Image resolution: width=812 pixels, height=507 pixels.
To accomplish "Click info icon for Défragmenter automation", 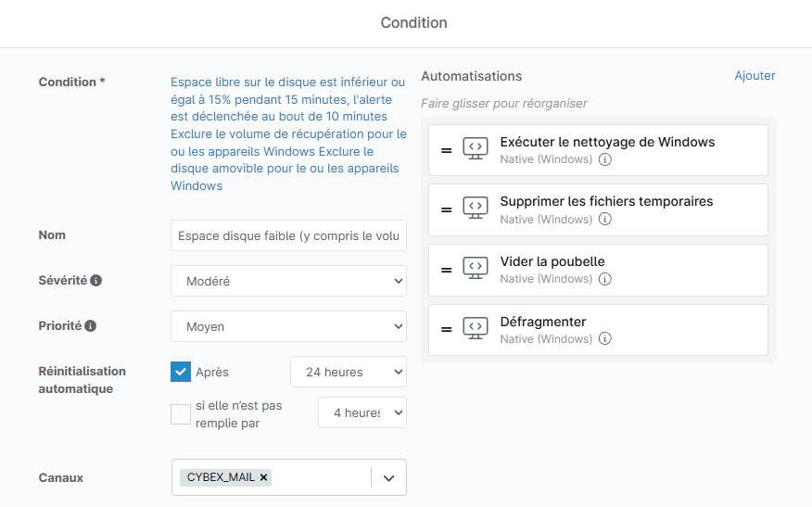I will [x=605, y=339].
